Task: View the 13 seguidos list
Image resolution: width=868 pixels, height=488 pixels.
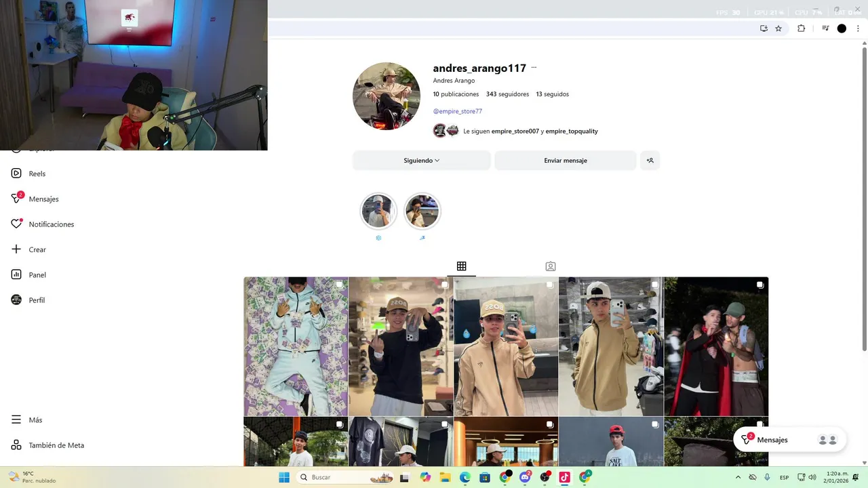Action: (552, 94)
